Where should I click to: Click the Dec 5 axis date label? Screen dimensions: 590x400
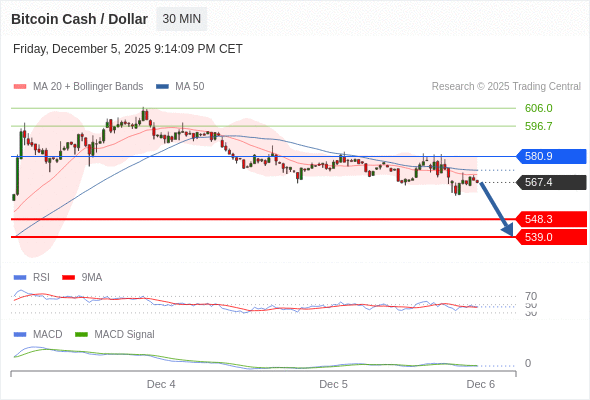(x=333, y=384)
